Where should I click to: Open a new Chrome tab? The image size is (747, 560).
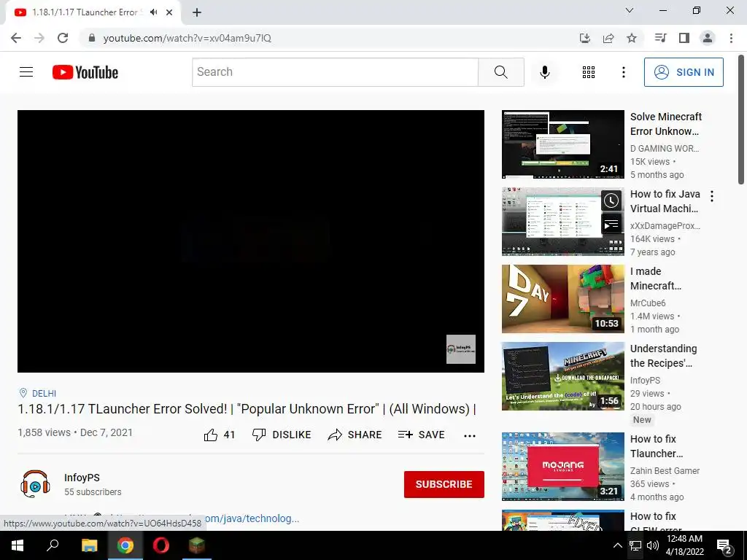coord(197,12)
